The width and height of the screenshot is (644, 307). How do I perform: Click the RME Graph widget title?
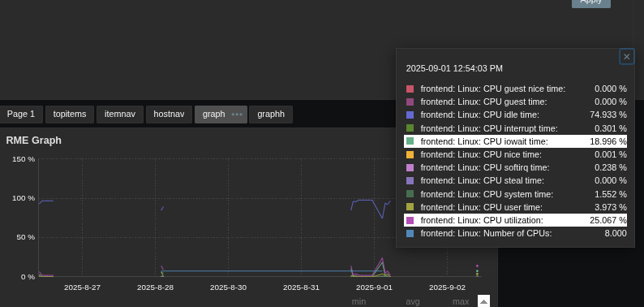[x=34, y=141]
